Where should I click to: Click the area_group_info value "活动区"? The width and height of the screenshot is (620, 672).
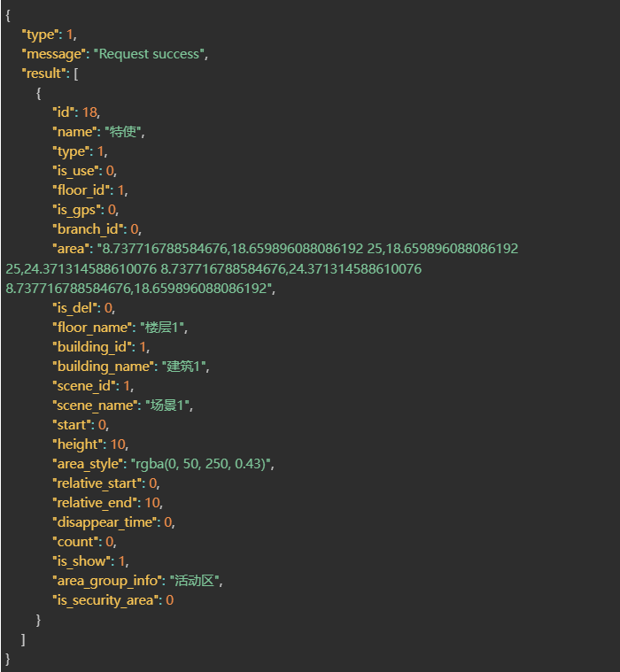(x=194, y=581)
